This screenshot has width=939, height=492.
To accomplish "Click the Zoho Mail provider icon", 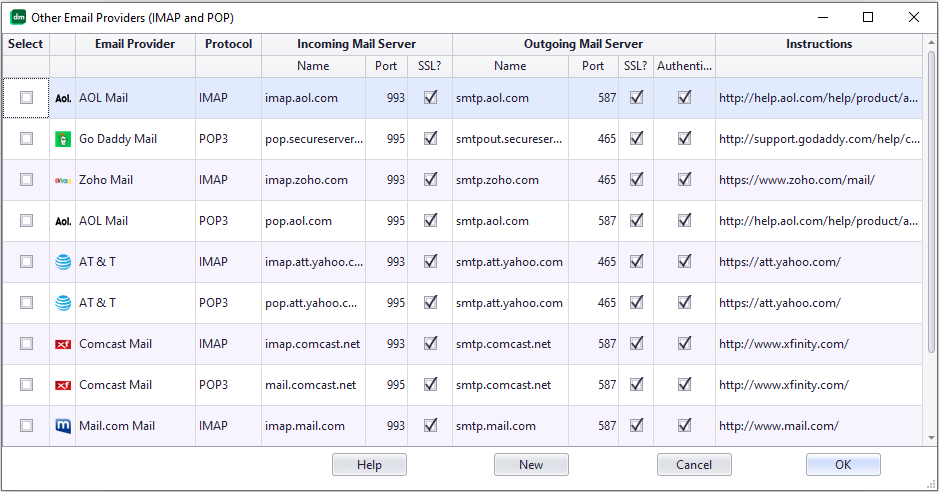I will point(63,180).
